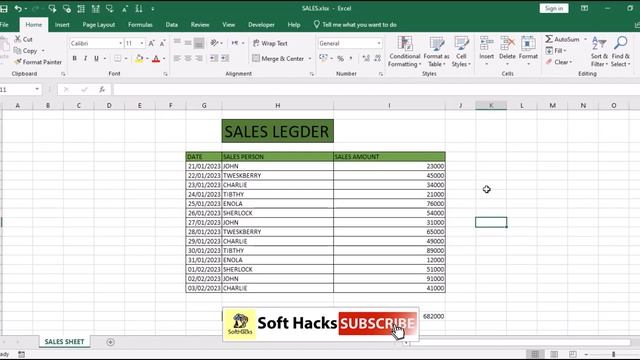Toggle Italic formatting
The image size is (640, 360).
click(x=85, y=58)
